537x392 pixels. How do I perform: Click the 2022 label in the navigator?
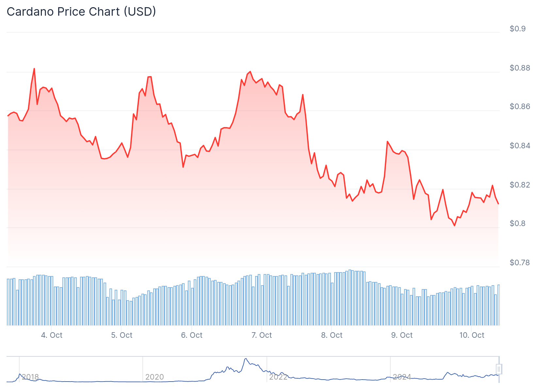coord(278,377)
